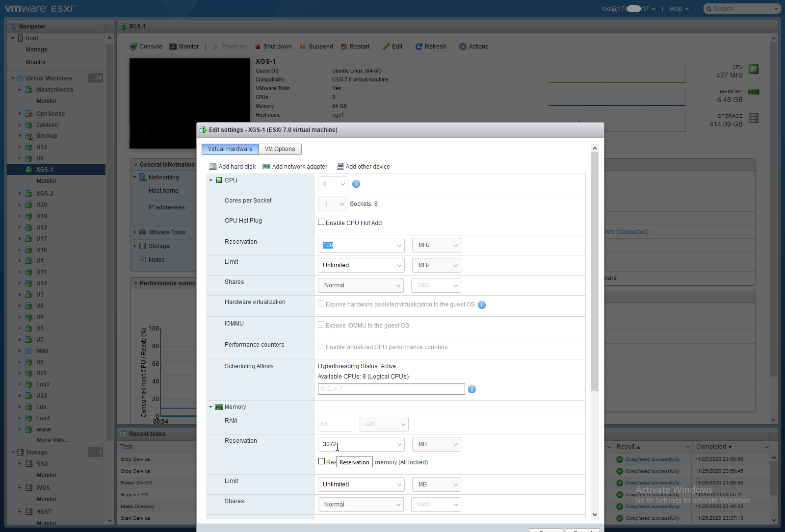Click the Edit pencil icon
This screenshot has height=532, width=785.
(386, 47)
